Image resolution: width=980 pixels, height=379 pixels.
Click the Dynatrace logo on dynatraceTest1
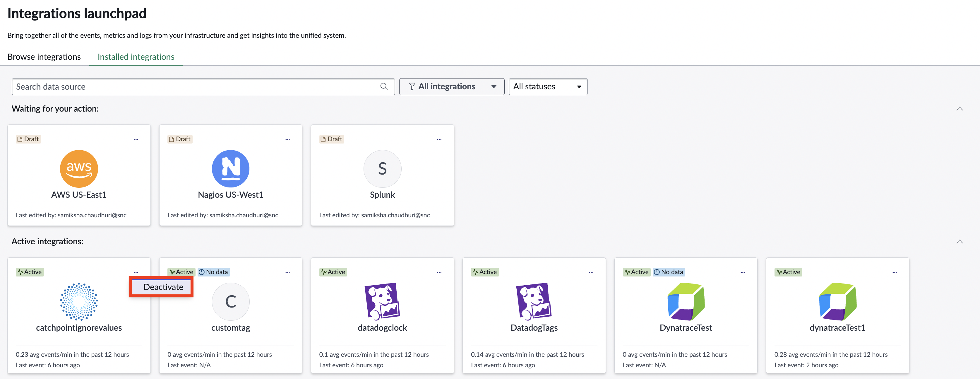838,301
